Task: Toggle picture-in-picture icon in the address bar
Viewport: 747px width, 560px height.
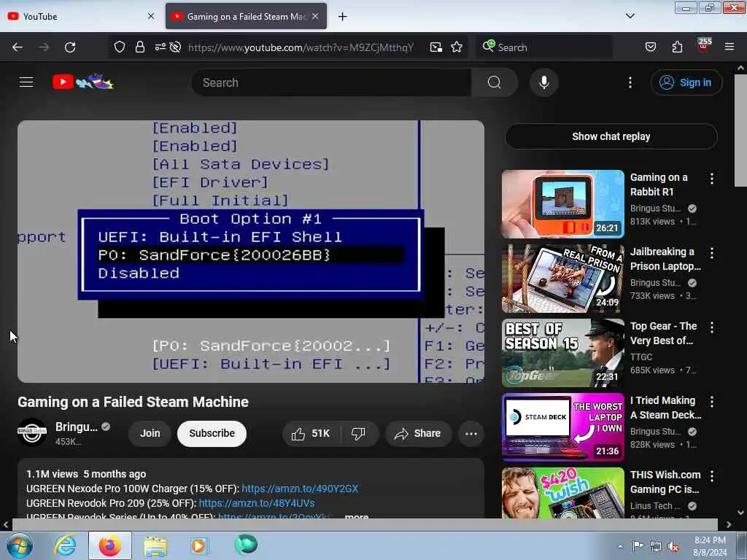Action: (436, 47)
